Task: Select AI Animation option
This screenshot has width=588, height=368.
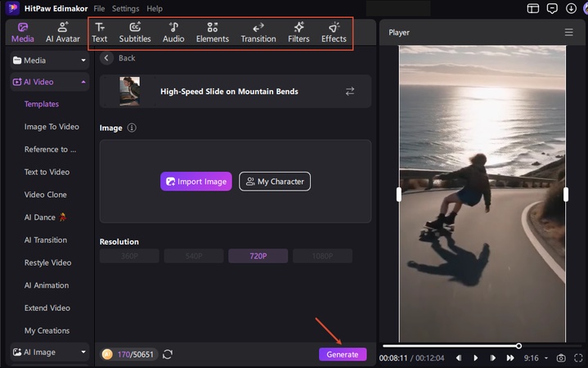Action: coord(47,285)
